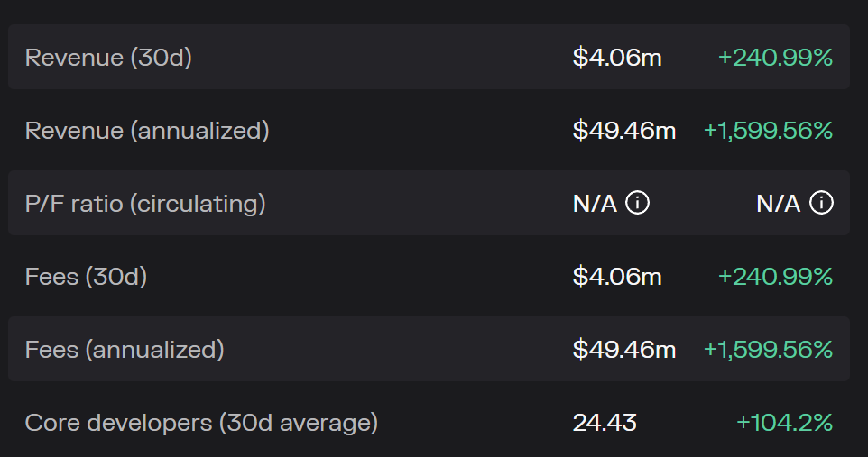Click the Revenue (annualized) label

coord(147,131)
